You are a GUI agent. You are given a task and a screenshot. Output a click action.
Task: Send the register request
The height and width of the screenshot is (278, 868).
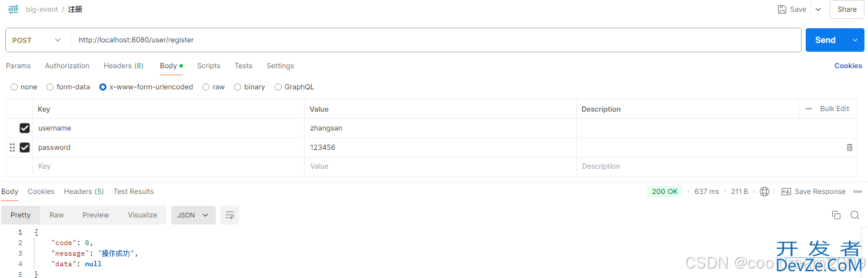click(x=825, y=40)
